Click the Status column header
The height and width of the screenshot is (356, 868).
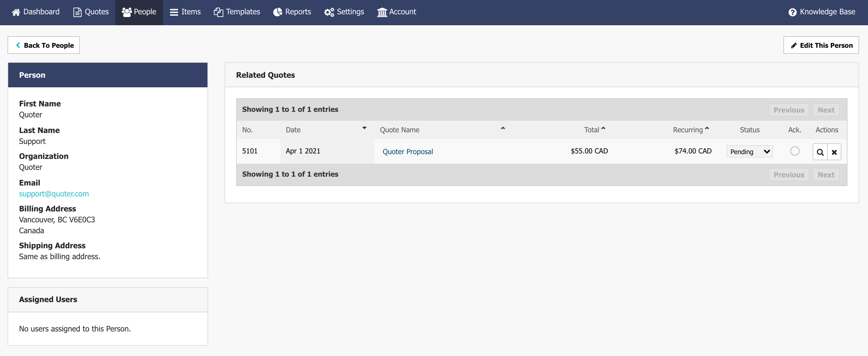pyautogui.click(x=750, y=130)
